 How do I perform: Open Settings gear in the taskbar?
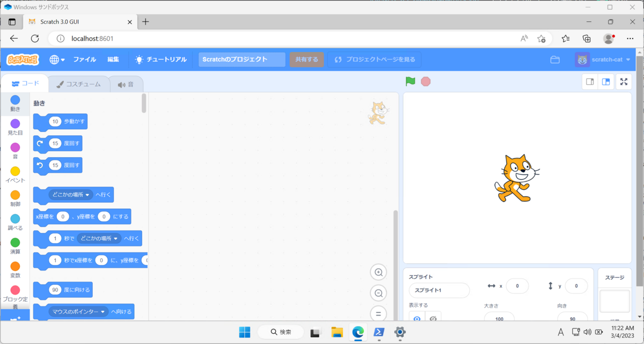pos(400,332)
